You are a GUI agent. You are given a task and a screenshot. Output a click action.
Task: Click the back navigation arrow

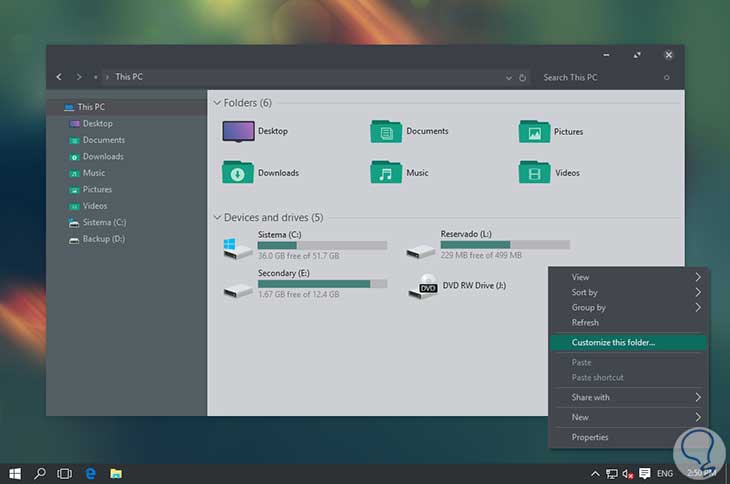pyautogui.click(x=59, y=77)
